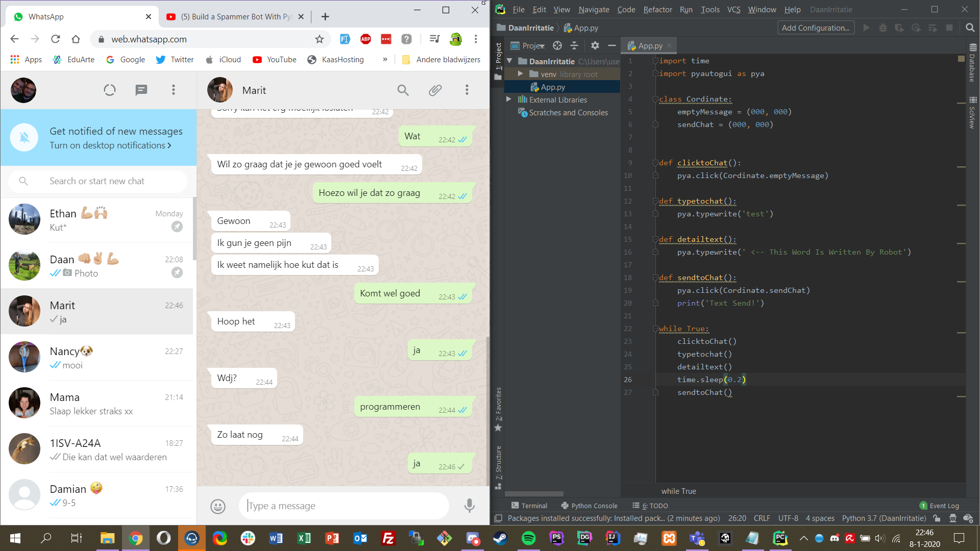Click the voice message microphone icon

pyautogui.click(x=469, y=506)
